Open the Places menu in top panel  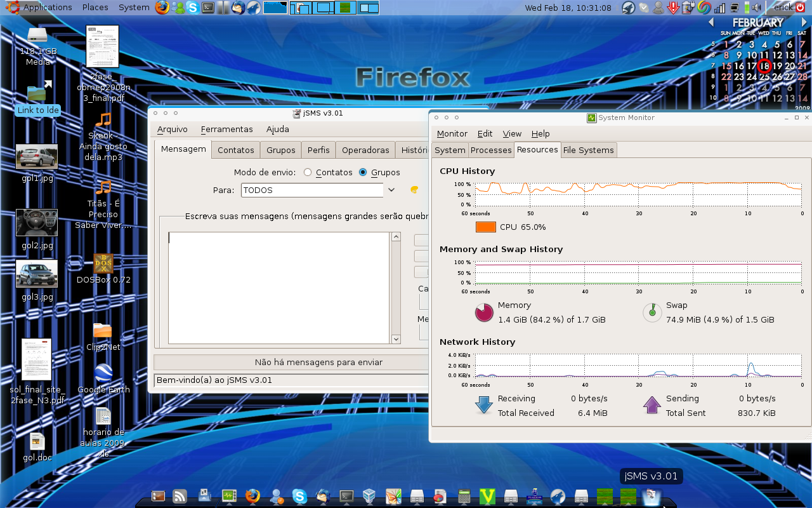pos(95,8)
